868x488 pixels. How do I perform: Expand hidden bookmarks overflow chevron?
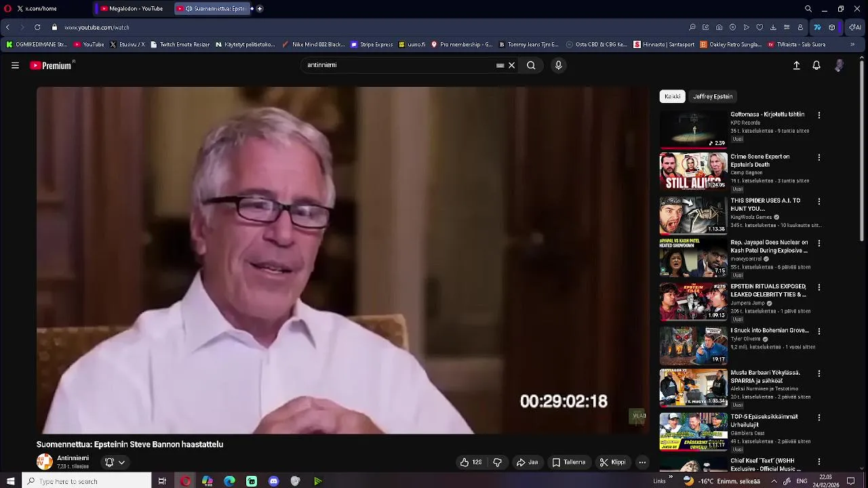pos(852,45)
